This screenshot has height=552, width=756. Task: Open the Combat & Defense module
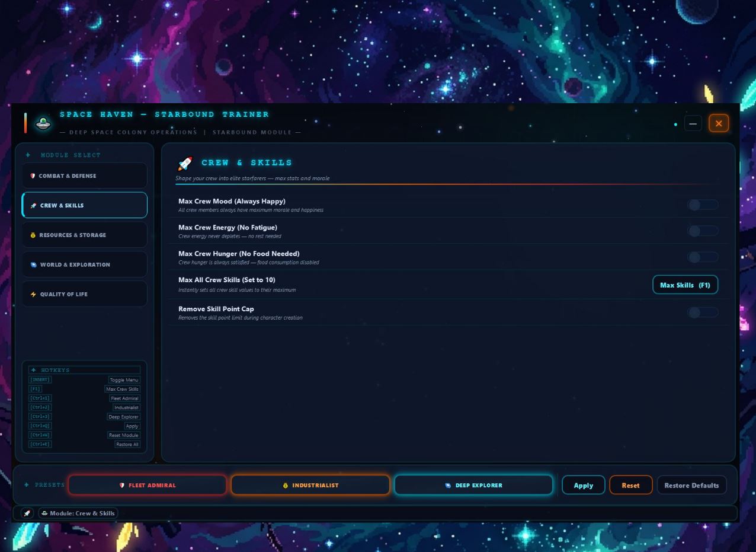[x=85, y=176]
